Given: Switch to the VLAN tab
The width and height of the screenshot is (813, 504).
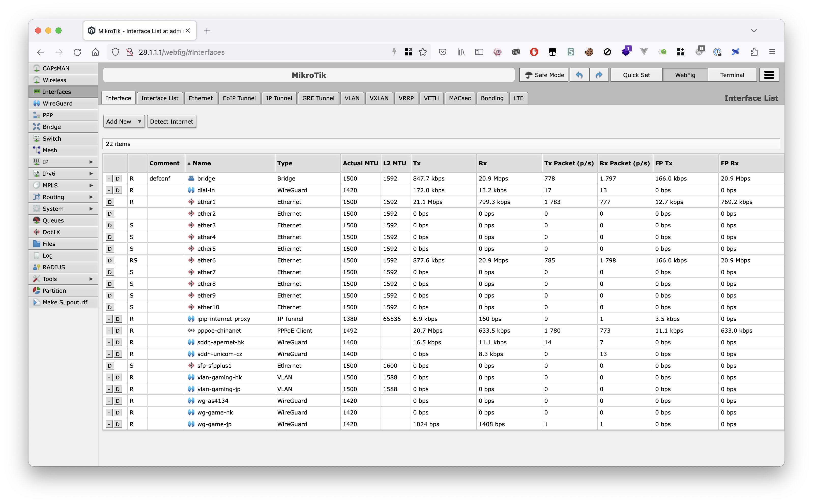Looking at the screenshot, I should [352, 98].
